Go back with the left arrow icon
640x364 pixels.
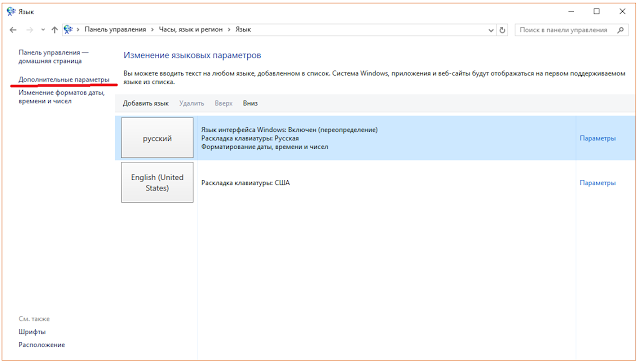(x=13, y=30)
